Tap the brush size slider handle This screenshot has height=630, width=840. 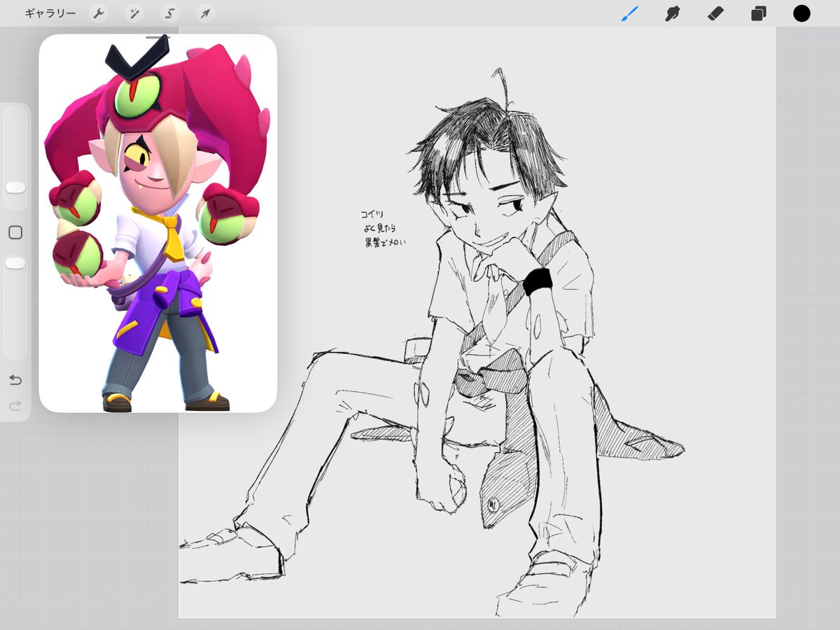click(15, 188)
